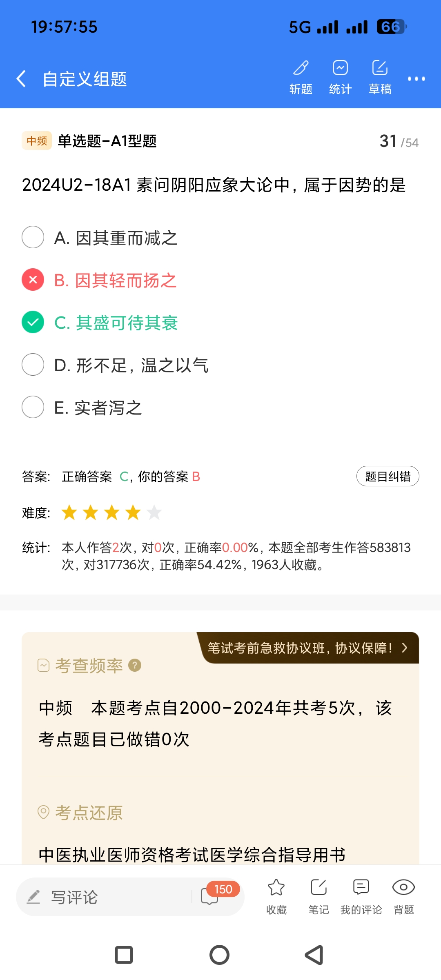Select radio option E 实者泻之
Image resolution: width=441 pixels, height=980 pixels.
tap(33, 407)
